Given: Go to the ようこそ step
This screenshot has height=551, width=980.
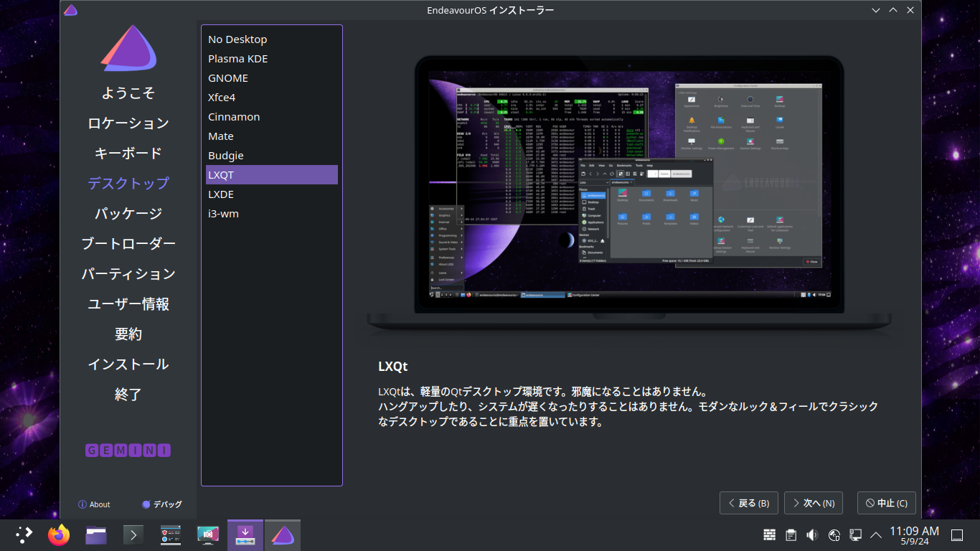Looking at the screenshot, I should pyautogui.click(x=128, y=93).
